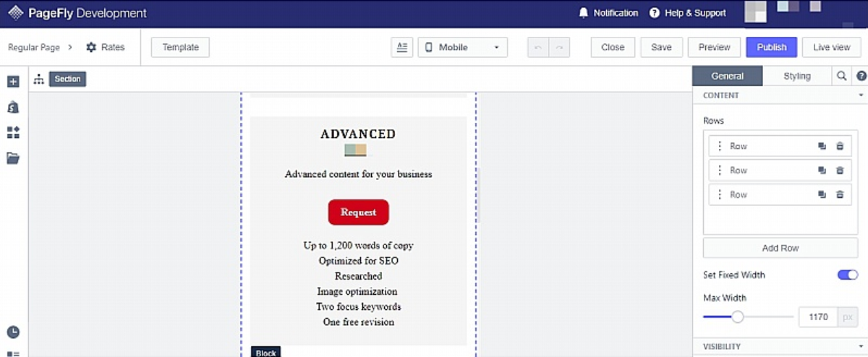Click the red Request button on canvas

pos(359,212)
